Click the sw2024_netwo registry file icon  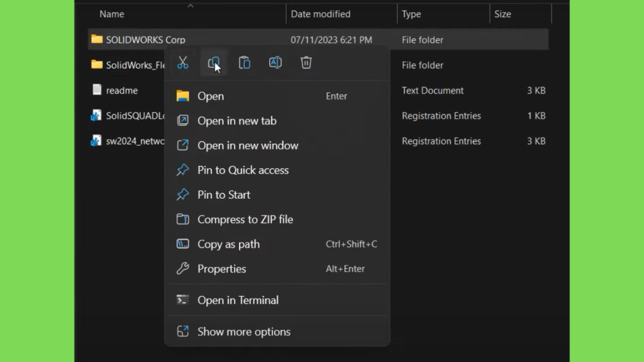pyautogui.click(x=96, y=141)
